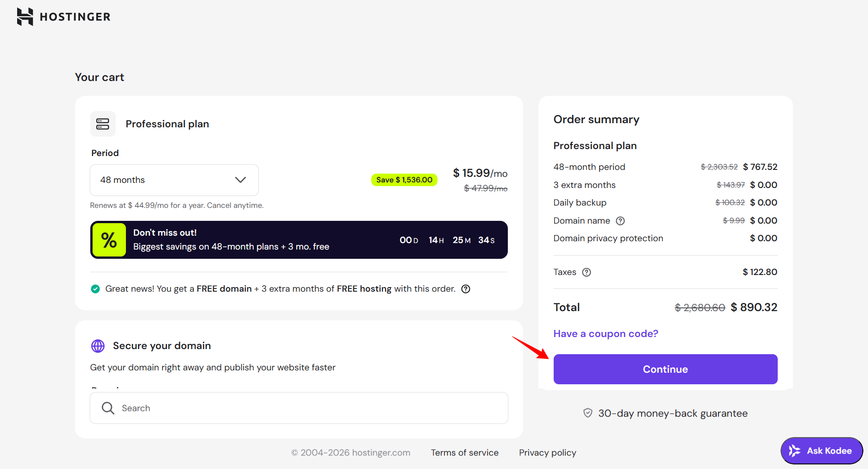Click the Taxes $ 122.80 value
This screenshot has width=868, height=469.
760,272
